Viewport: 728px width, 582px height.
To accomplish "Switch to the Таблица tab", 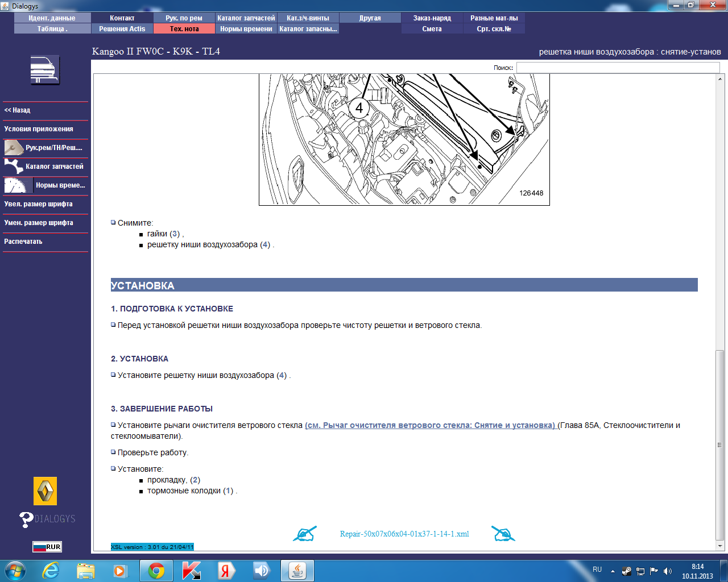I will point(52,29).
